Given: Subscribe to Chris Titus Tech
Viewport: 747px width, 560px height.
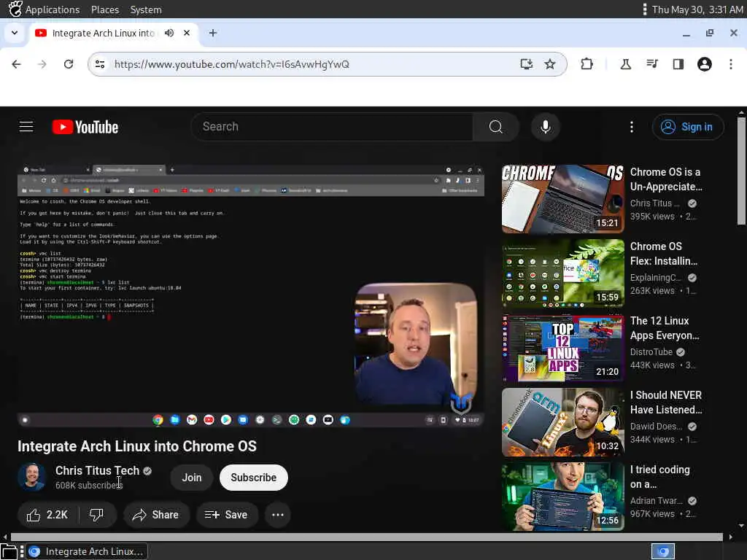Looking at the screenshot, I should (x=253, y=477).
